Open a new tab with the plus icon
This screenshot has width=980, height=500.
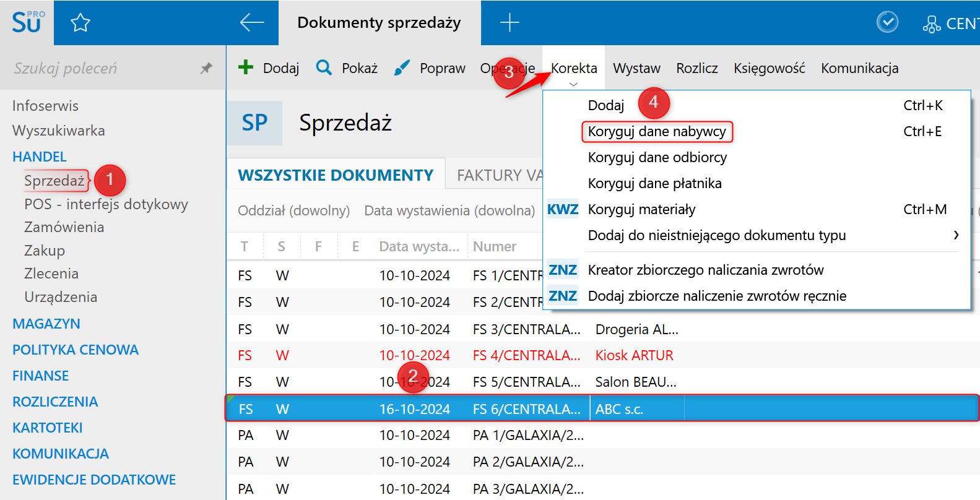click(x=510, y=23)
